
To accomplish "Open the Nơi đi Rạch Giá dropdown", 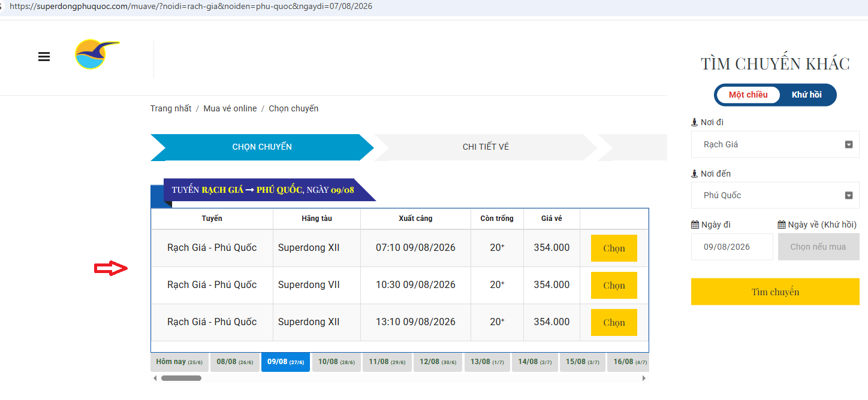I will tap(775, 144).
